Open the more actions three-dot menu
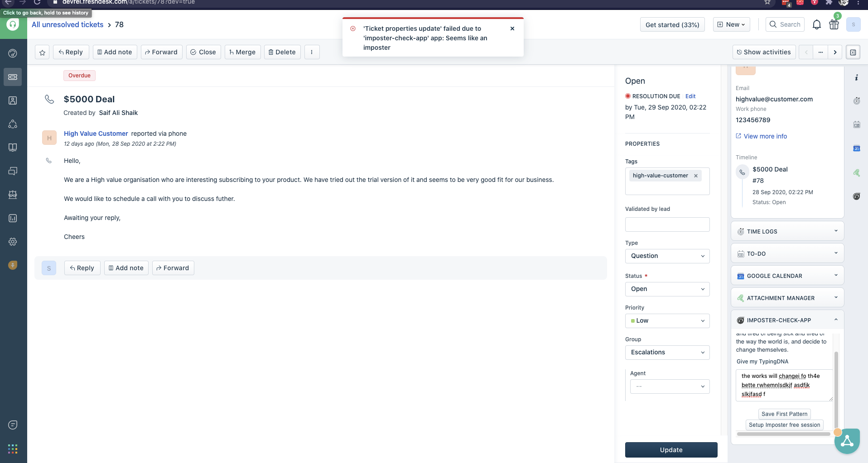Screen dimensions: 868x463 point(312,53)
